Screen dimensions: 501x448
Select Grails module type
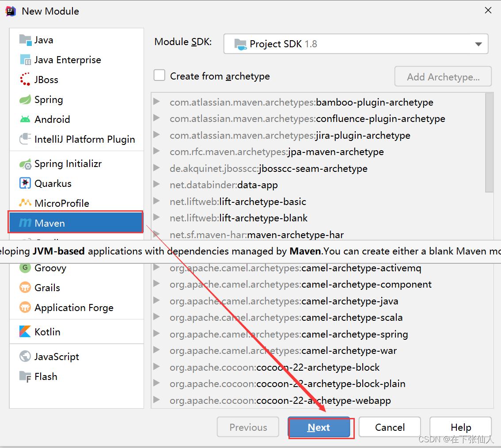click(x=76, y=288)
